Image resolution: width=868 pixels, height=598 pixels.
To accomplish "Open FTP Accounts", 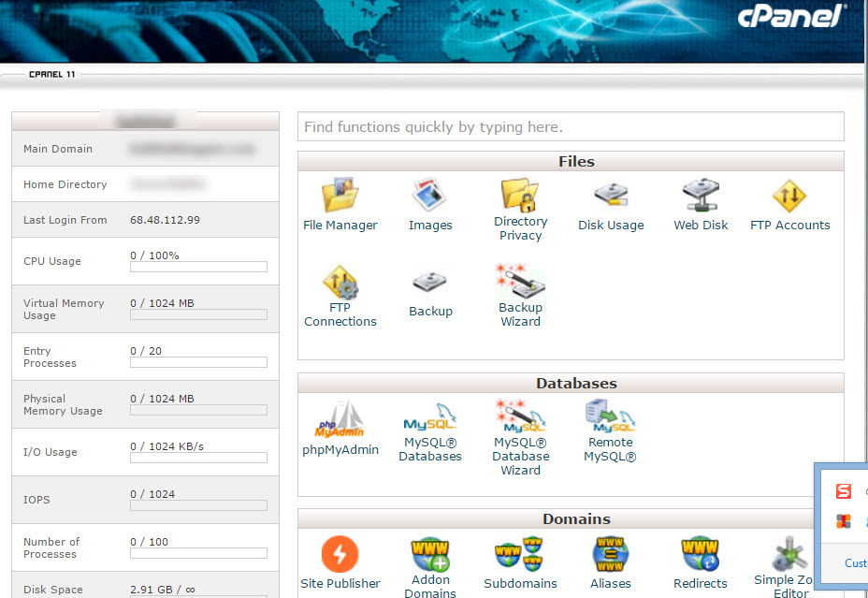I will (789, 196).
